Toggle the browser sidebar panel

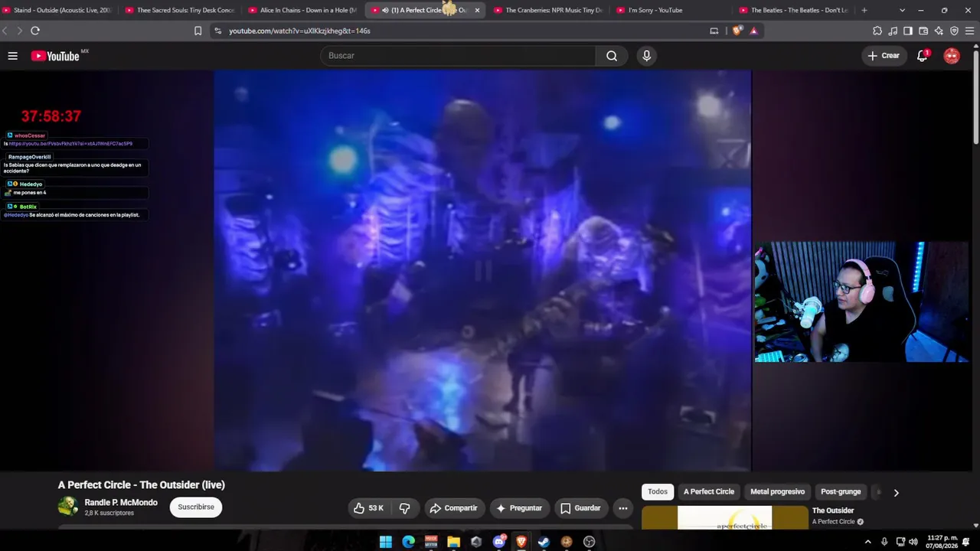[x=908, y=31]
